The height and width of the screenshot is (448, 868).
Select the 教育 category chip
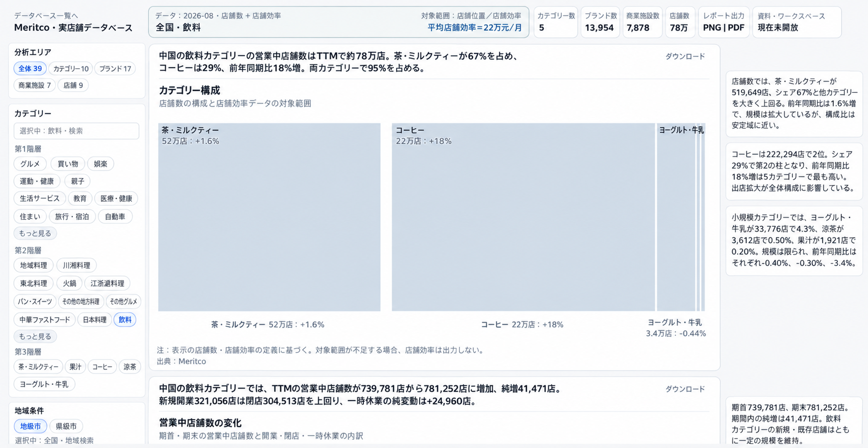(x=80, y=198)
